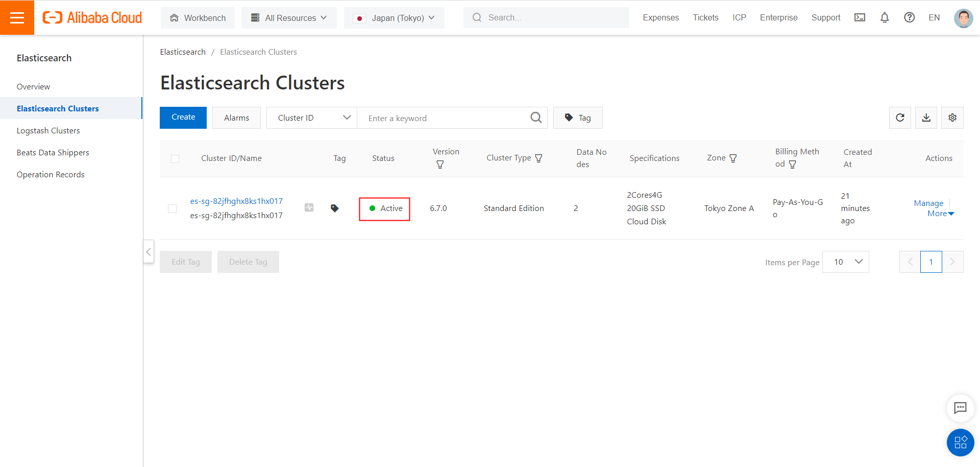Open the Support menu

tap(825, 17)
